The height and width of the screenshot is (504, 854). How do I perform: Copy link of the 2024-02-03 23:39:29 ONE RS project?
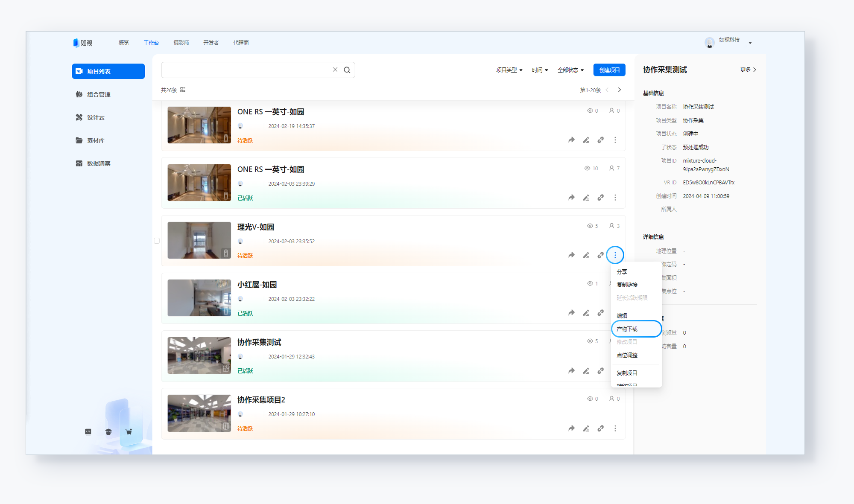point(600,198)
